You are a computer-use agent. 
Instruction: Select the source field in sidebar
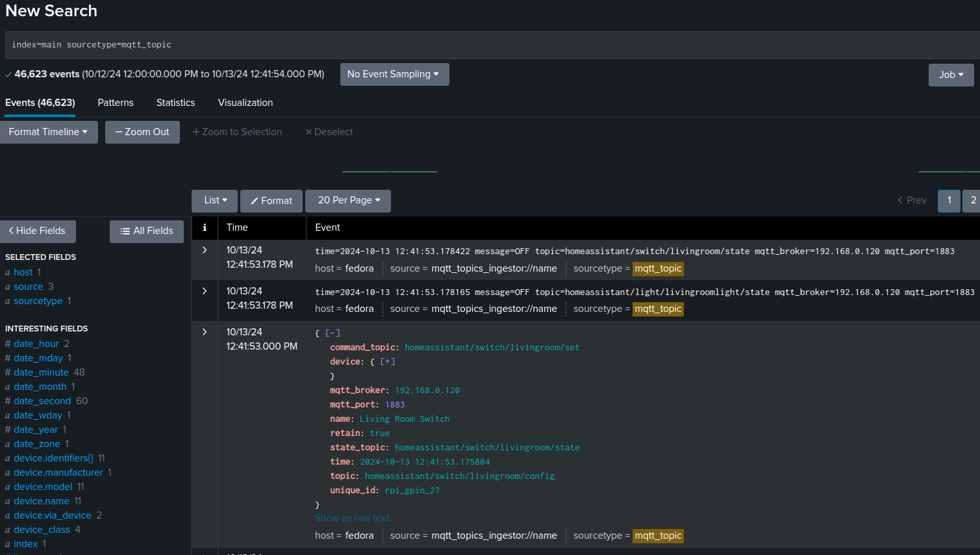pyautogui.click(x=29, y=287)
